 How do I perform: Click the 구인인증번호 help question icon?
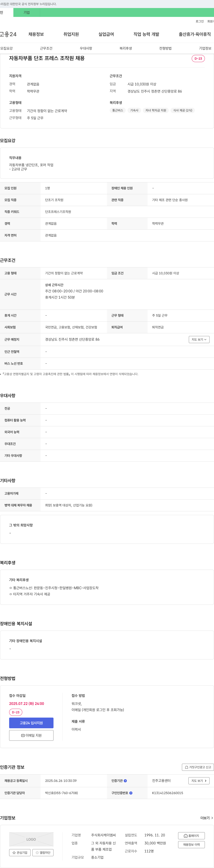pos(131,793)
